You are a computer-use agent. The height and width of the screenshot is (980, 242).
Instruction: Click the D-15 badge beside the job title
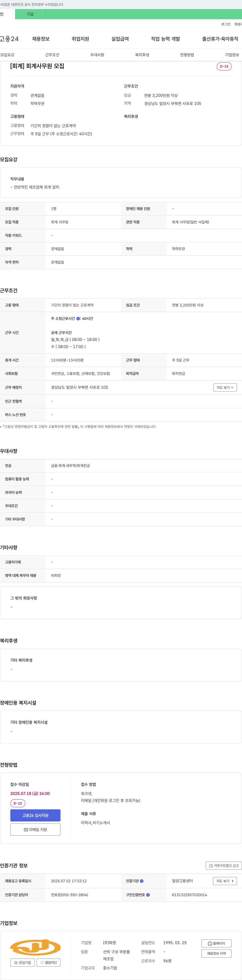click(x=224, y=66)
